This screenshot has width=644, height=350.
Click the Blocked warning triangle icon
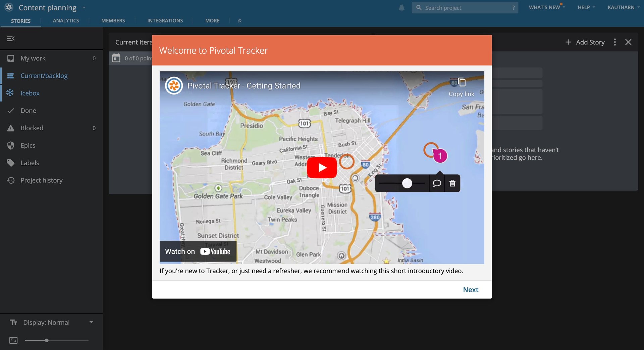point(11,128)
